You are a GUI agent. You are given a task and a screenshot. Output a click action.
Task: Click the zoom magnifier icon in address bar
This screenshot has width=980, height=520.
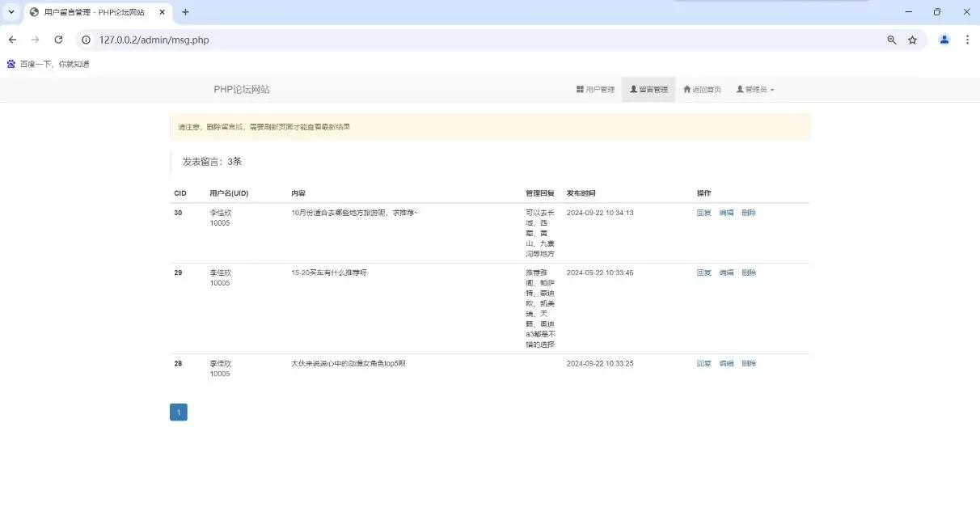892,39
